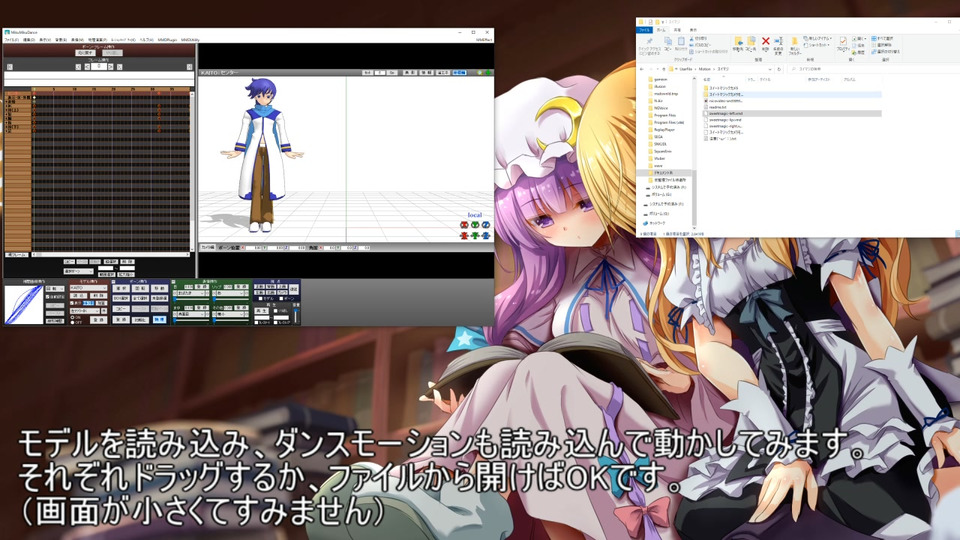
Task: Open the ファイル(F) menu in MikuMikuDance
Action: click(11, 40)
